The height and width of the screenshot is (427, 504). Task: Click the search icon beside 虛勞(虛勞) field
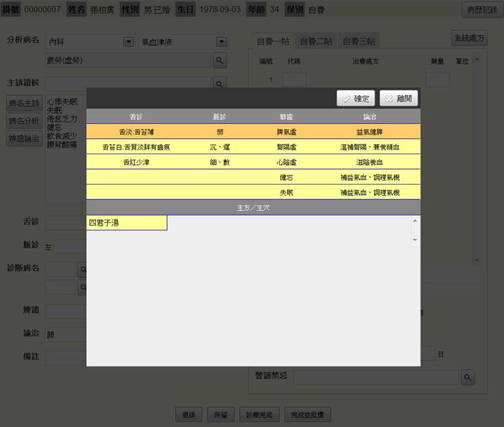coord(220,61)
